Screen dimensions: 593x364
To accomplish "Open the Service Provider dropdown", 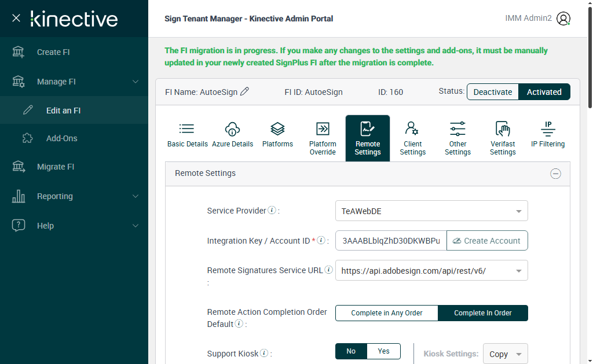I will [431, 211].
